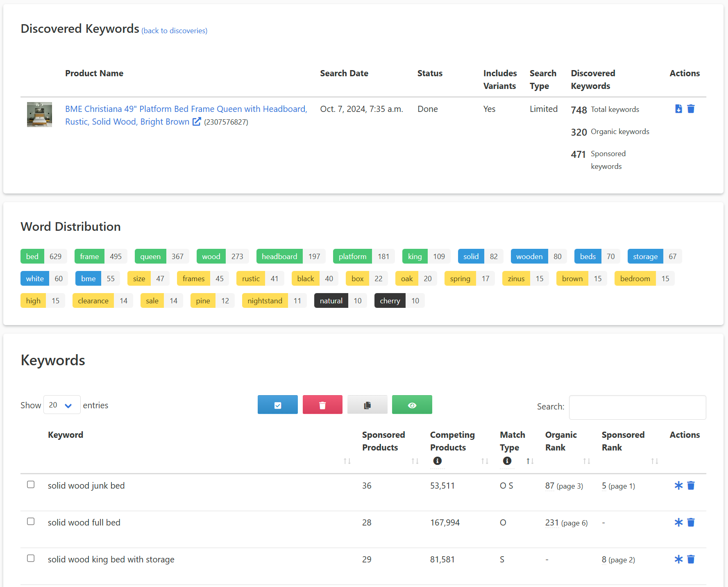Screen dimensions: 728x587
Task: Click the download icon in product Actions
Action: pos(678,109)
